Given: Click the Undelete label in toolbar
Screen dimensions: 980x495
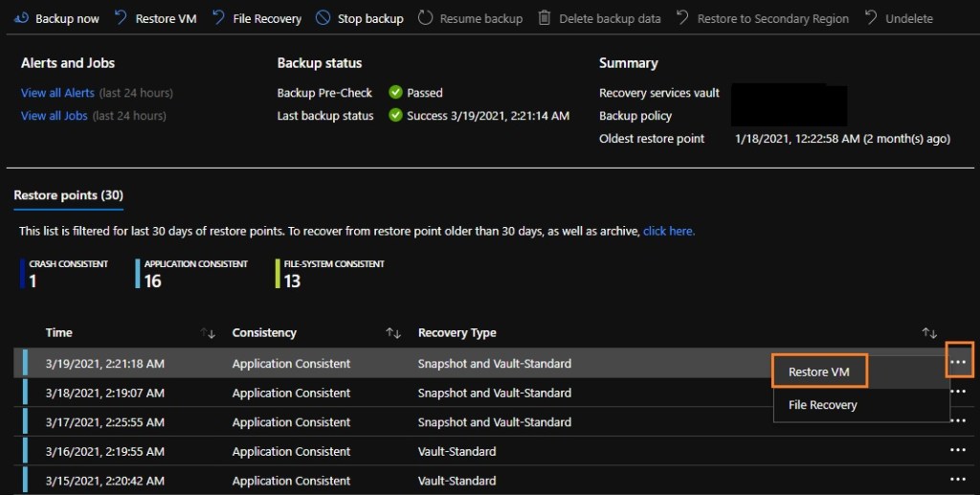Looking at the screenshot, I should pyautogui.click(x=909, y=19).
